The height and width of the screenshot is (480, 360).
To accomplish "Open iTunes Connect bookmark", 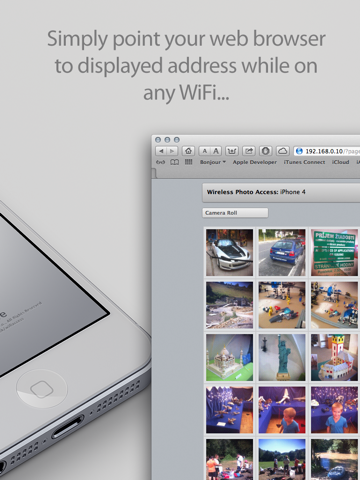I will pos(304,162).
